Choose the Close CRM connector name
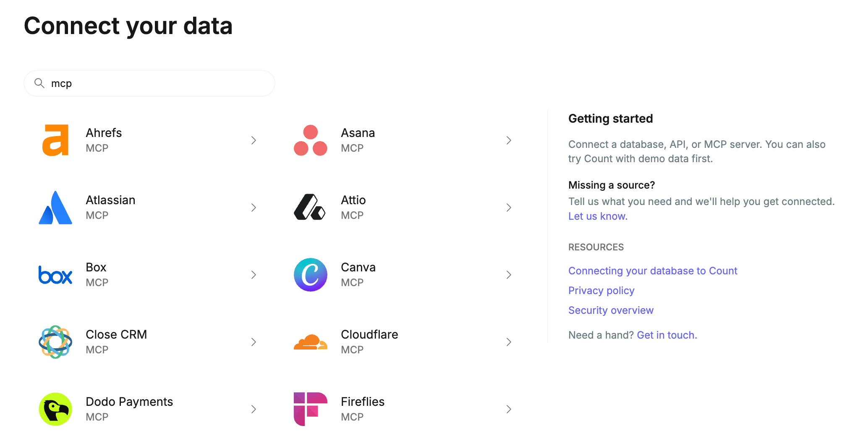 pyautogui.click(x=116, y=334)
